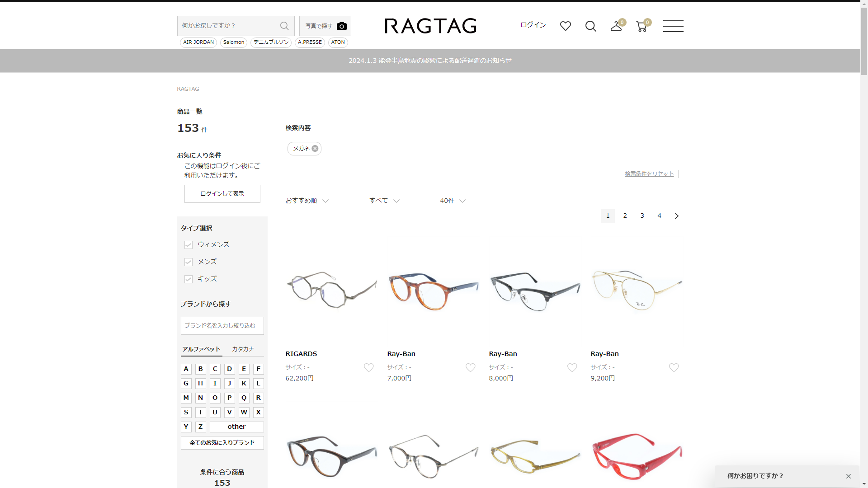This screenshot has width=868, height=488.
Task: Click the ログインして表示 button
Action: 222,194
